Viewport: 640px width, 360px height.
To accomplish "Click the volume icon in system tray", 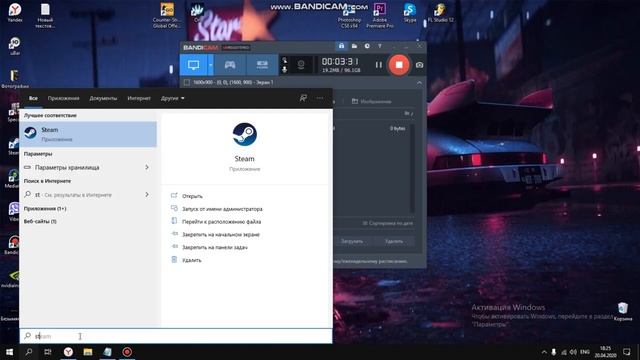I will click(573, 352).
